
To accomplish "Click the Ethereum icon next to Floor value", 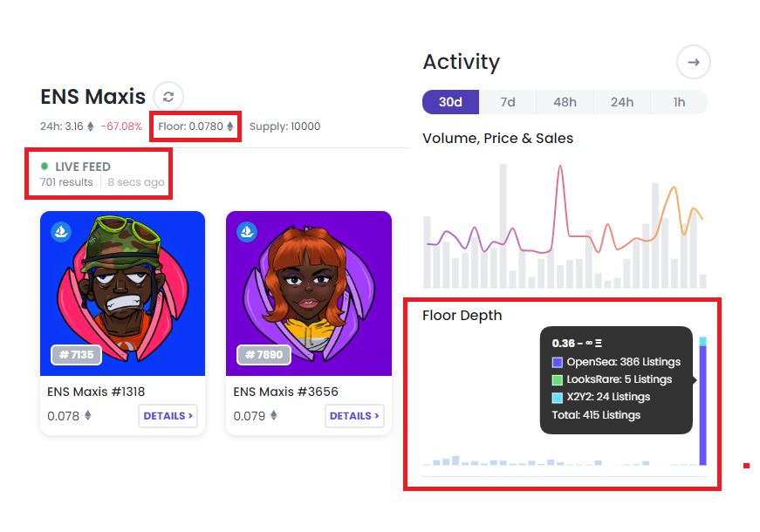I will click(230, 126).
